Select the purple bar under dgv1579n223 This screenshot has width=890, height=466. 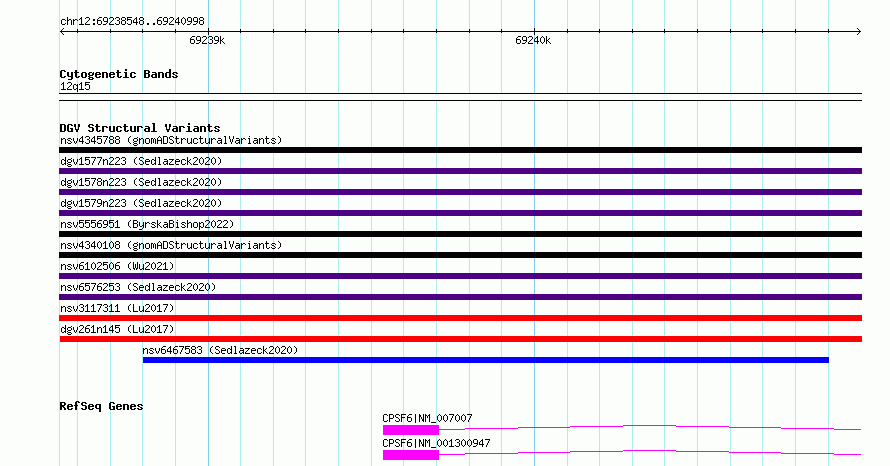point(460,213)
